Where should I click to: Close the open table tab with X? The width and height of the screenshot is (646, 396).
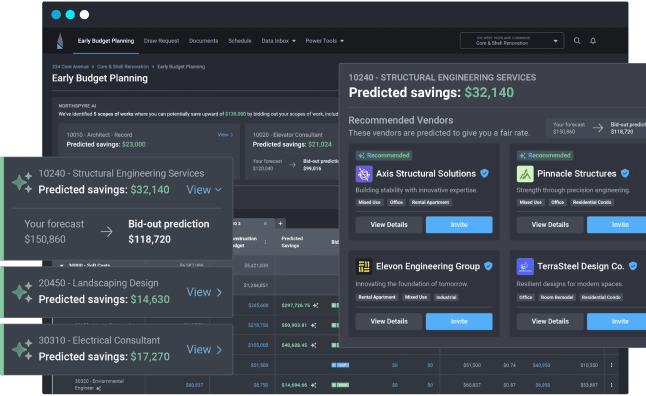(x=265, y=223)
